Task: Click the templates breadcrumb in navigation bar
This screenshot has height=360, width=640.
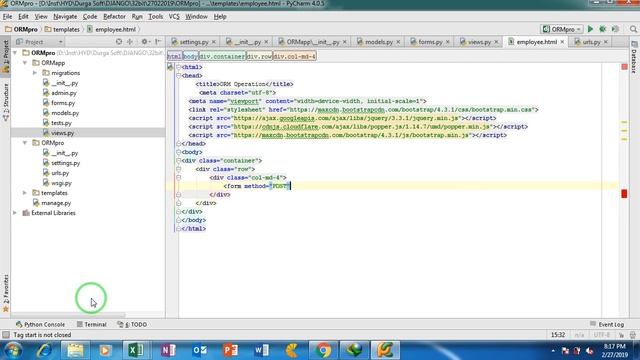Action: pyautogui.click(x=62, y=29)
